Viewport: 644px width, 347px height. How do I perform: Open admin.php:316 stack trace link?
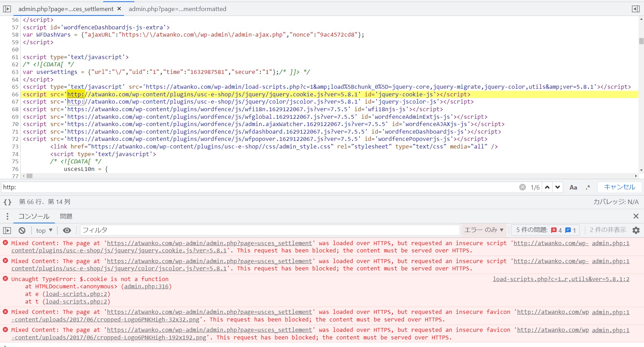coord(146,287)
